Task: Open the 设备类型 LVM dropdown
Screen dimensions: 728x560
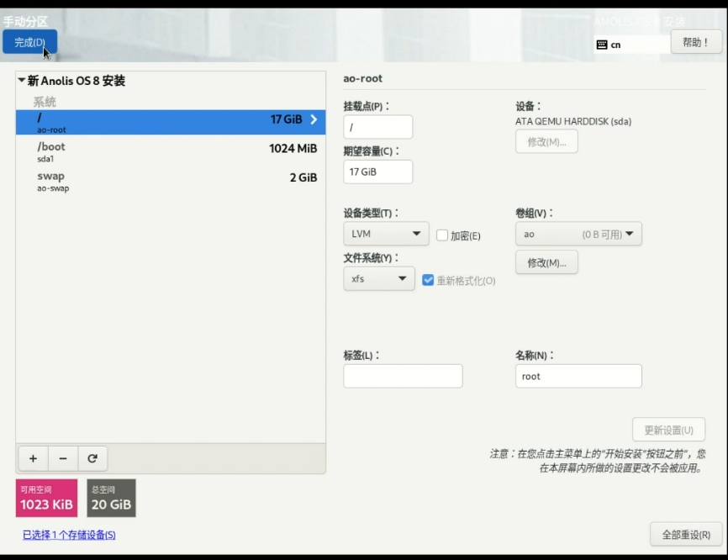Action: [386, 234]
